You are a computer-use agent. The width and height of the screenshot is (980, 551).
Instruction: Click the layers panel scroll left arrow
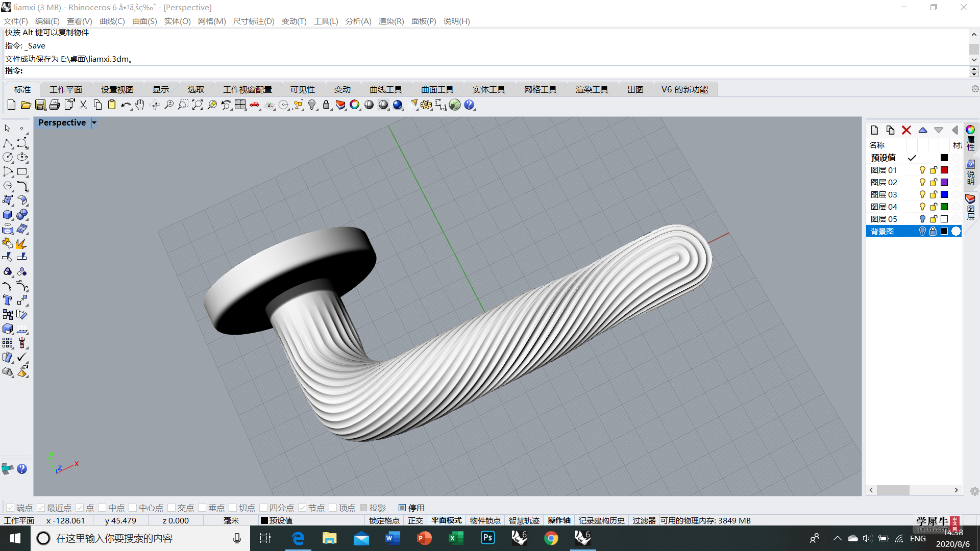pos(871,490)
